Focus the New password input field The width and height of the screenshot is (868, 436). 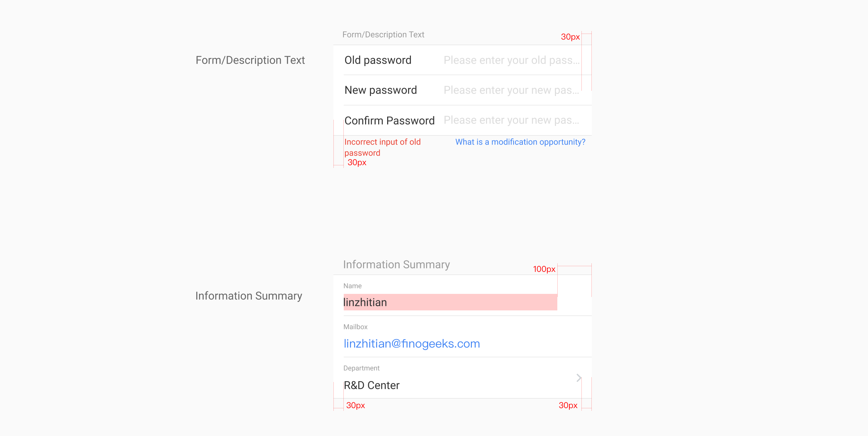pyautogui.click(x=511, y=90)
